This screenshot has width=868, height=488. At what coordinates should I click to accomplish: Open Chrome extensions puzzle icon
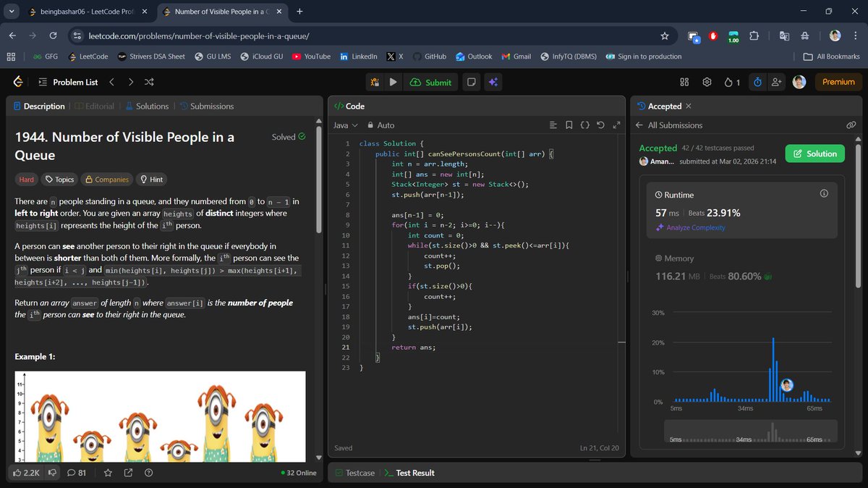tap(754, 35)
